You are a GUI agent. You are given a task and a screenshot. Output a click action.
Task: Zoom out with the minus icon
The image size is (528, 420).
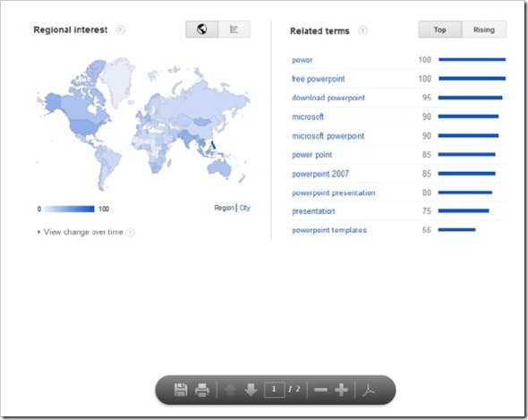[320, 390]
